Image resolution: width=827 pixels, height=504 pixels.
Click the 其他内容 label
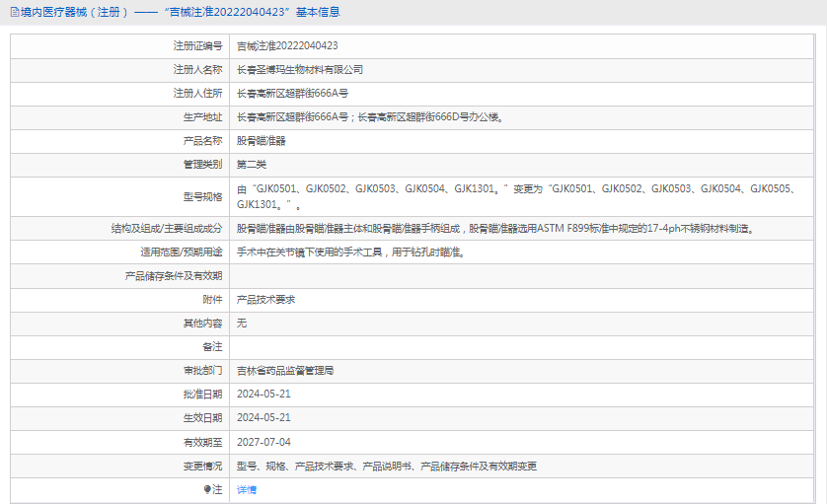click(202, 324)
